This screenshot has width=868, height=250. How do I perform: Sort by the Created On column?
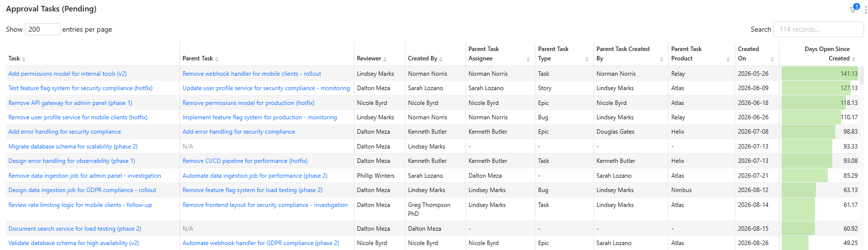click(772, 59)
